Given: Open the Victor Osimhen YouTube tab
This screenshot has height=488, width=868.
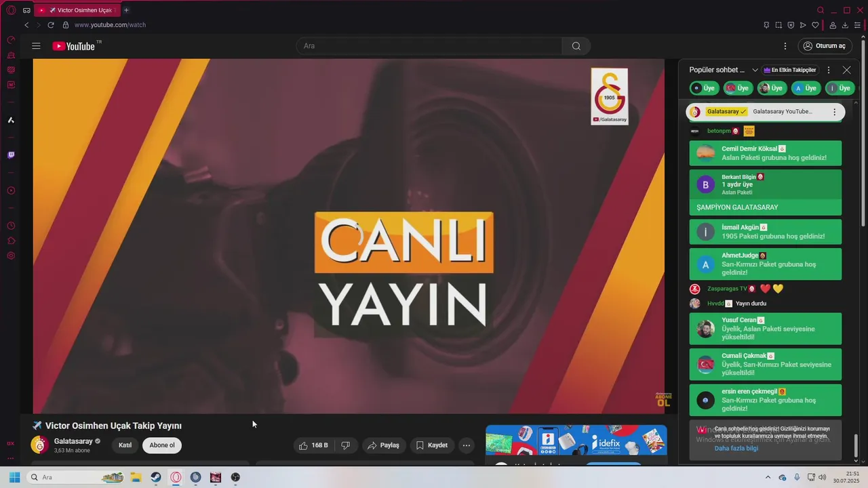Looking at the screenshot, I should (x=77, y=10).
